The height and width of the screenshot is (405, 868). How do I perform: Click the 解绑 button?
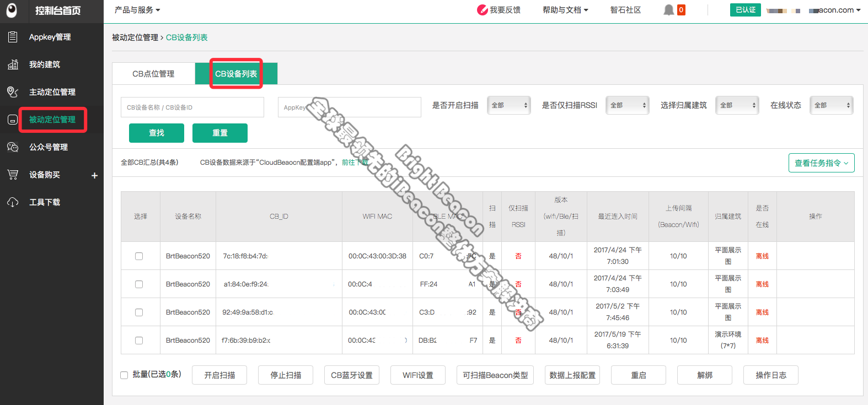[x=705, y=375]
